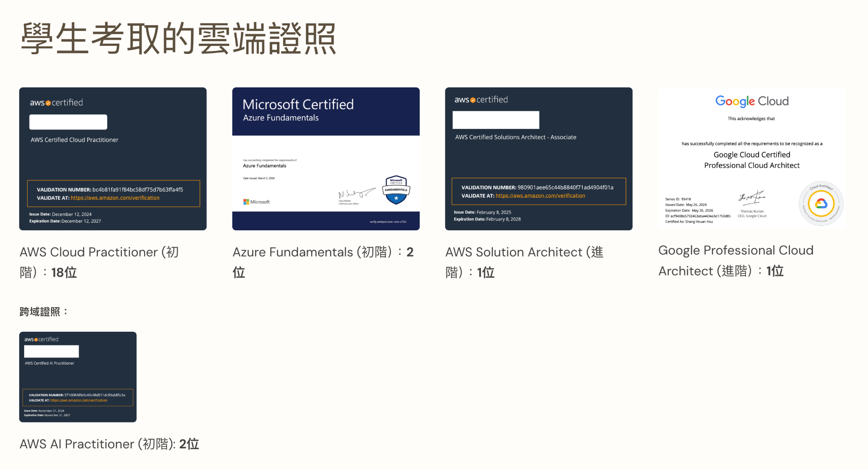Click the AWS verification link on Cloud Practitioner certificate
Screen dimensions: 868x470
115,198
